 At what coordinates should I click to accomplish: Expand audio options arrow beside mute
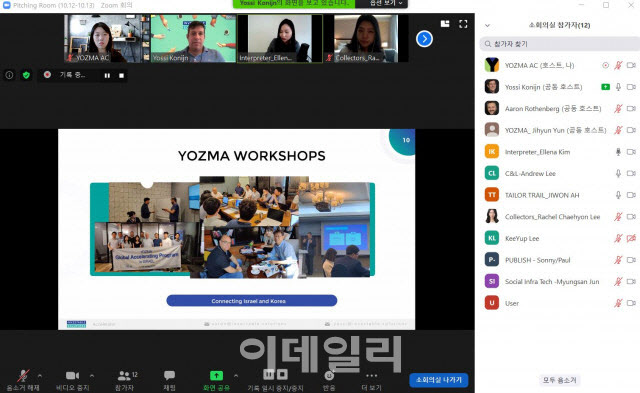(x=40, y=375)
